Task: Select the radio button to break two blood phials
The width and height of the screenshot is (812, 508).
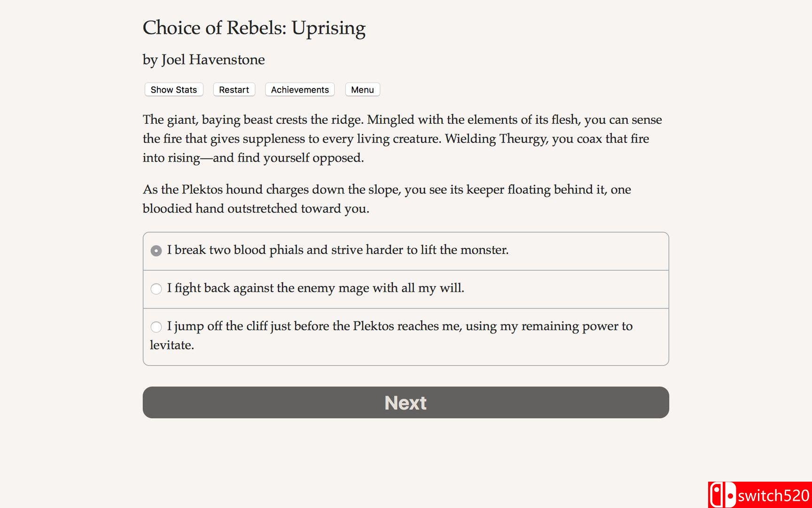Action: coord(156,251)
